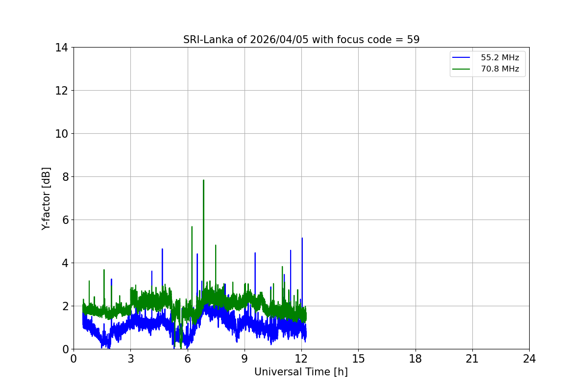
Task: Click the x-axis tick label 3
Action: point(130,359)
